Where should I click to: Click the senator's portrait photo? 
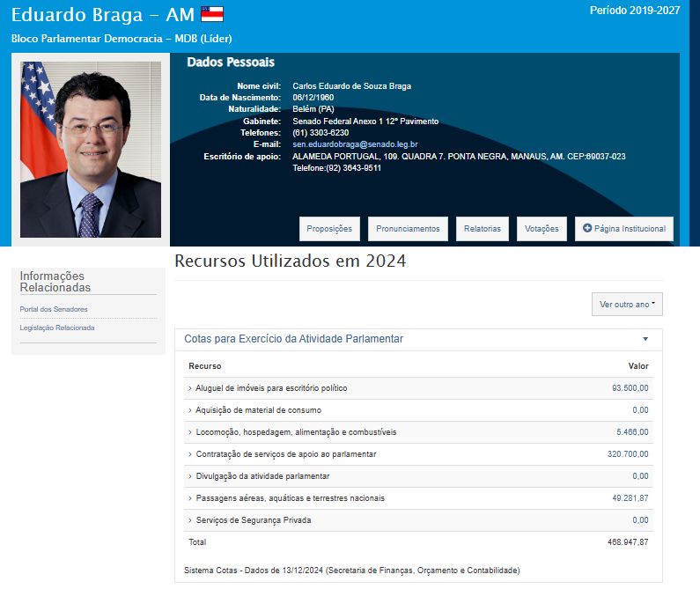pos(91,149)
